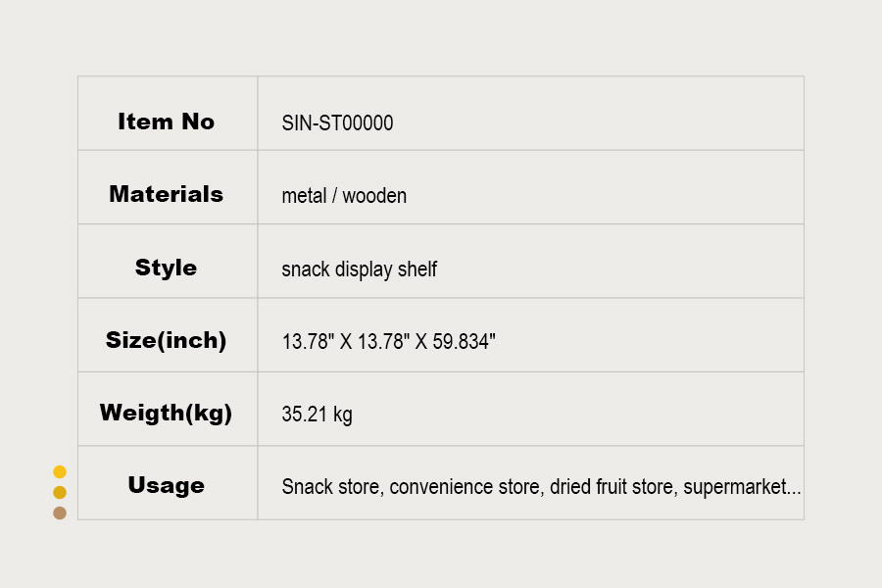Image resolution: width=882 pixels, height=588 pixels.
Task: Click the first 13.78" dimension value
Action: [308, 342]
